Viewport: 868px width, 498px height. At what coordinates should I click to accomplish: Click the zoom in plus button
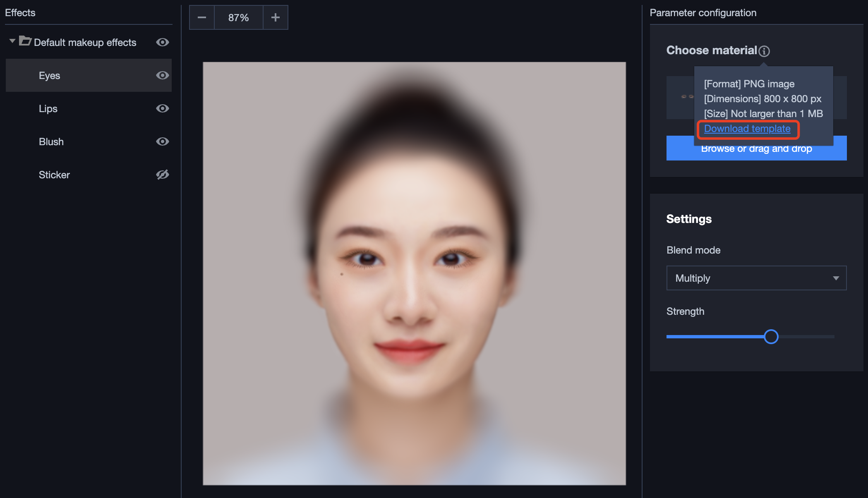point(276,17)
